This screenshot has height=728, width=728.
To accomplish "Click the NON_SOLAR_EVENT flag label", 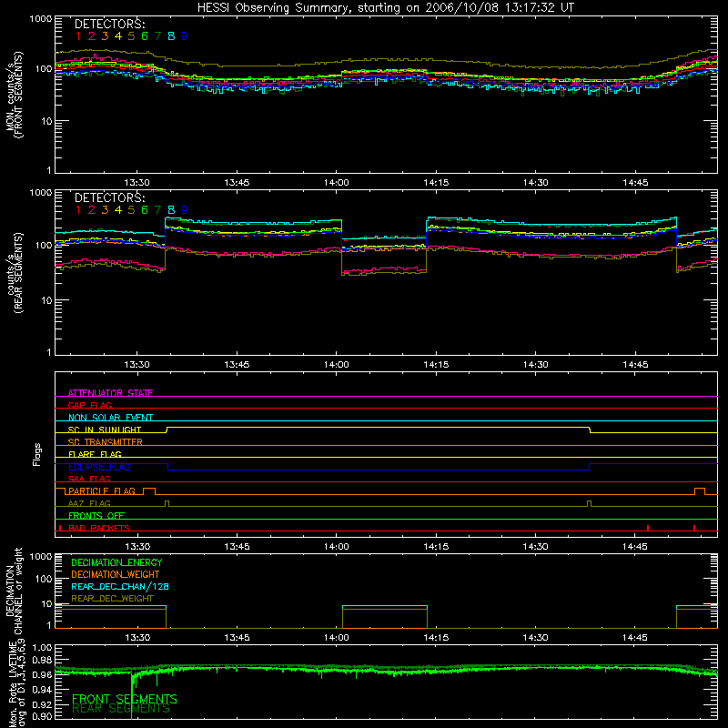I will pos(110,418).
